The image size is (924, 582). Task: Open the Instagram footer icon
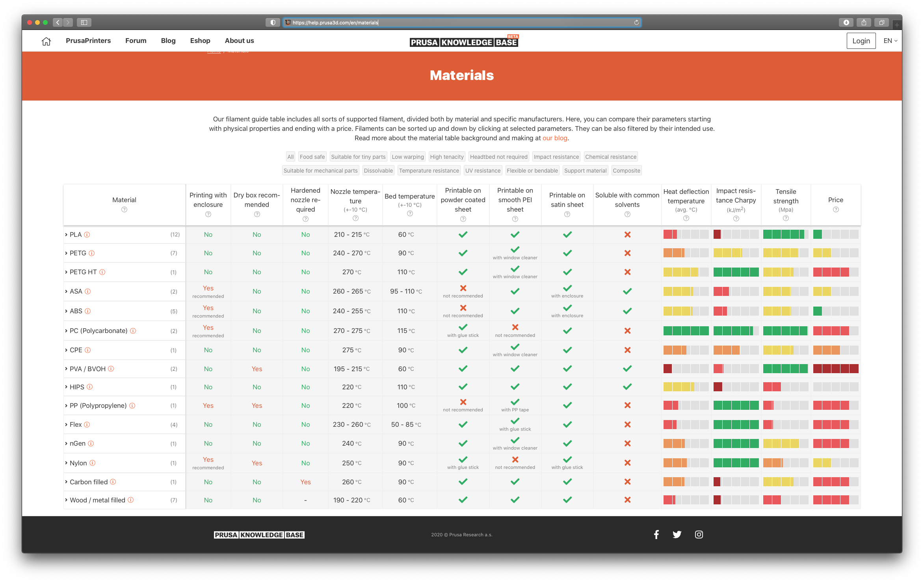pos(699,535)
